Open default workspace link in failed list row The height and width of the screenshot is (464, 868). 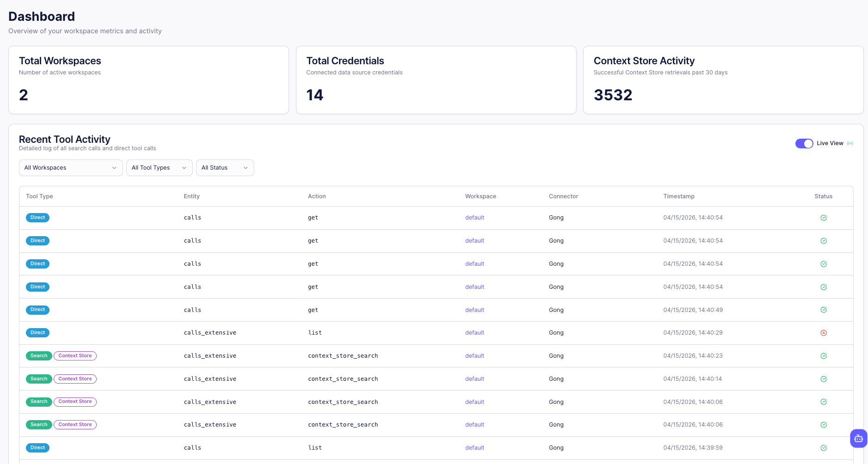[x=474, y=333]
